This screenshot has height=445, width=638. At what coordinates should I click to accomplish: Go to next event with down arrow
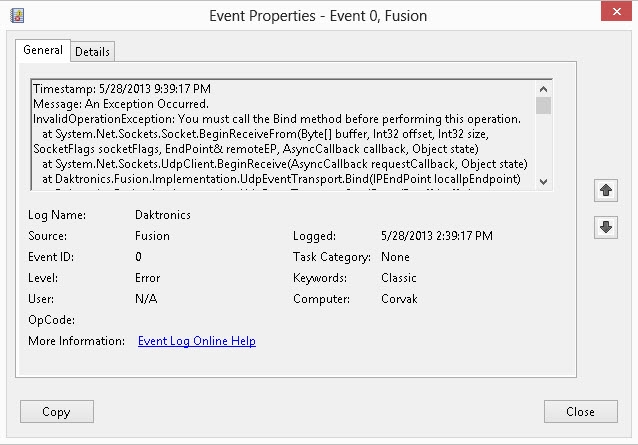pos(604,227)
